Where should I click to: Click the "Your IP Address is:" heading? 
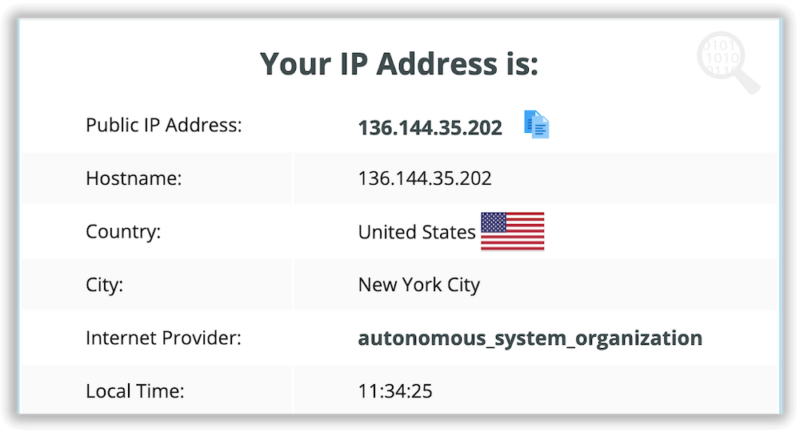pyautogui.click(x=399, y=64)
